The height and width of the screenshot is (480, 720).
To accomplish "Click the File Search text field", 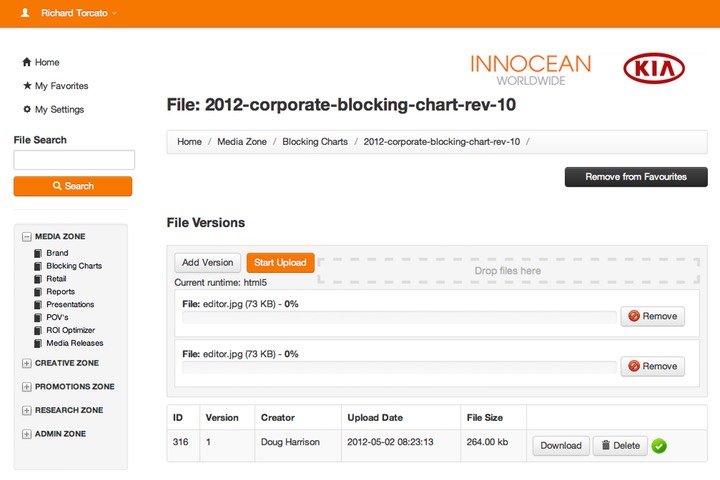I will pyautogui.click(x=74, y=160).
